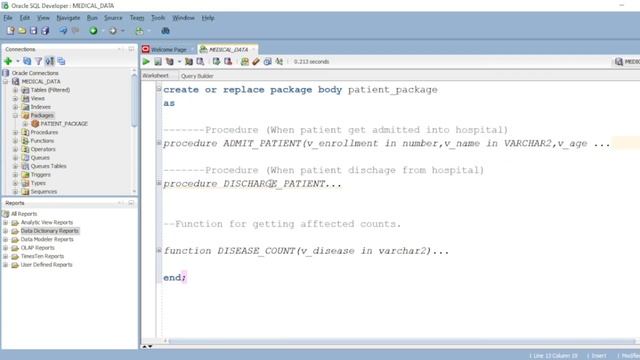Click the Refresh connections icon
Screen dimensions: 640x360
27,61
